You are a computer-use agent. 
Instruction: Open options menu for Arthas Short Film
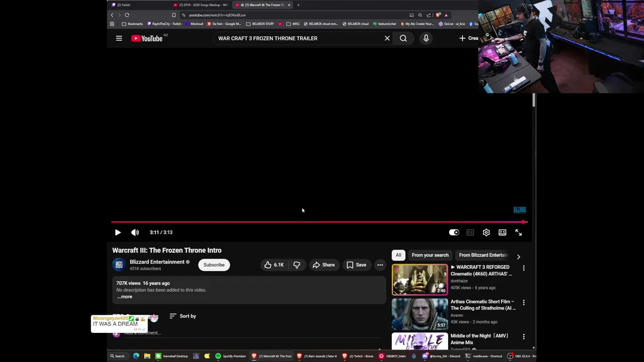(x=523, y=303)
